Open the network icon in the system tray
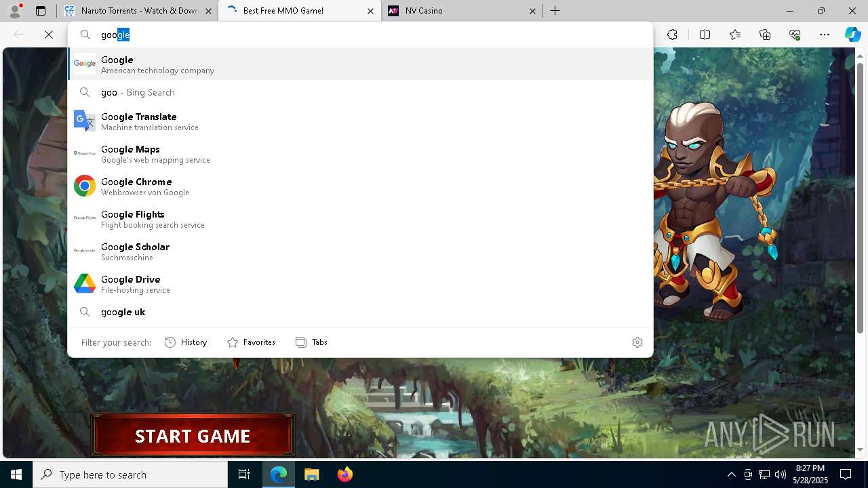The width and height of the screenshot is (868, 488). coord(764,474)
